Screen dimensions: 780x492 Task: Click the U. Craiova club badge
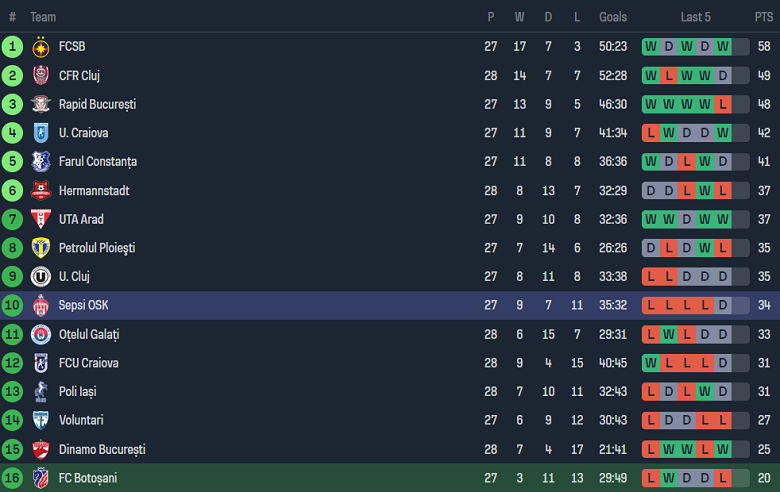pos(41,133)
